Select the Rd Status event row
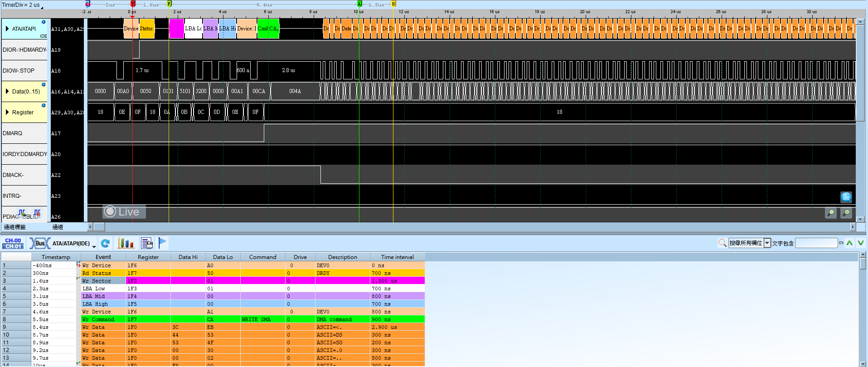 point(213,273)
